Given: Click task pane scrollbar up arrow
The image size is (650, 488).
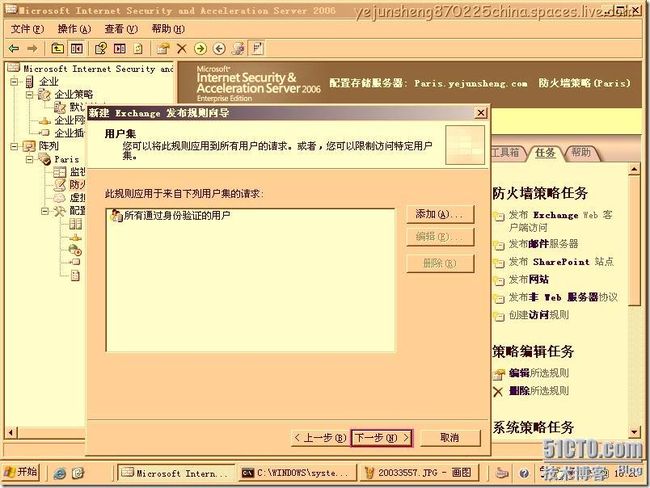Looking at the screenshot, I should [634, 169].
